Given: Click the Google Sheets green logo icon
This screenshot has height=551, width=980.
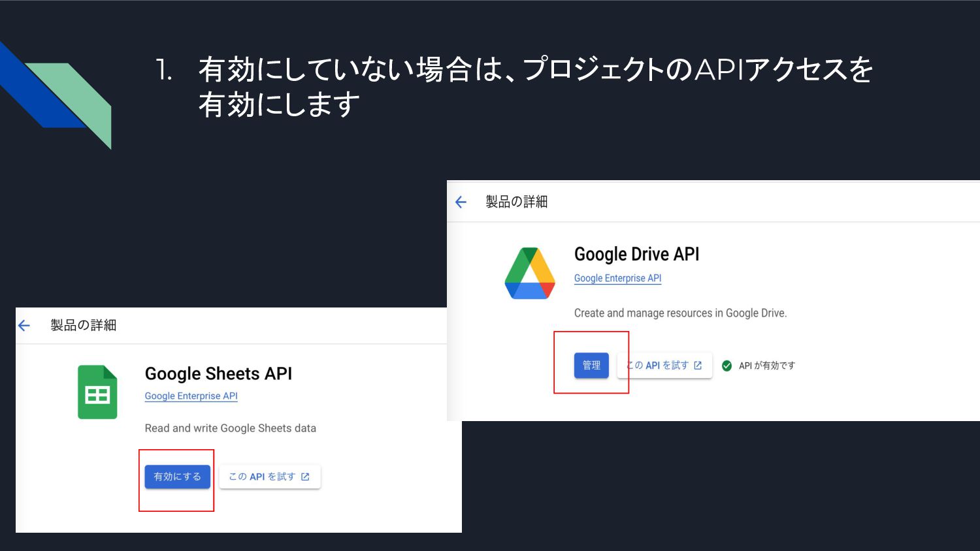Looking at the screenshot, I should pos(97,392).
